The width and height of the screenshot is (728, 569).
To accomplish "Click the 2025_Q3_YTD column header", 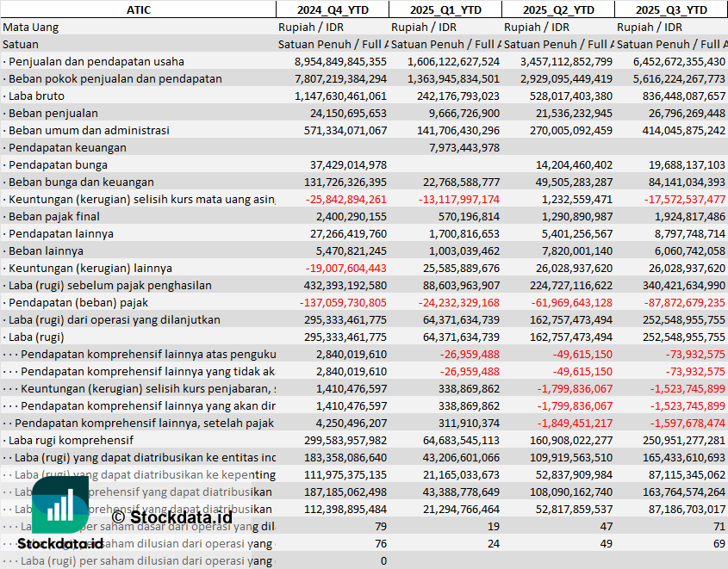I will (x=671, y=9).
